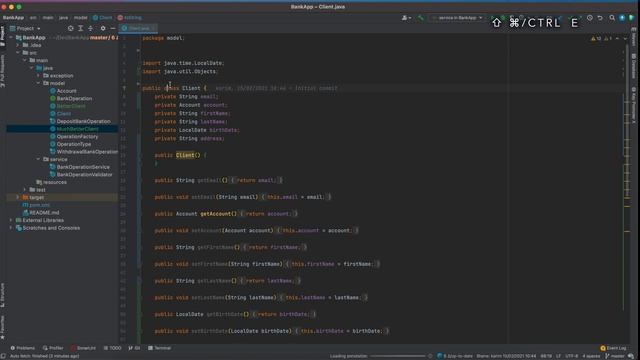This screenshot has width=640, height=360.
Task: Go to previous highlighted error arrow
Action: click(617, 38)
